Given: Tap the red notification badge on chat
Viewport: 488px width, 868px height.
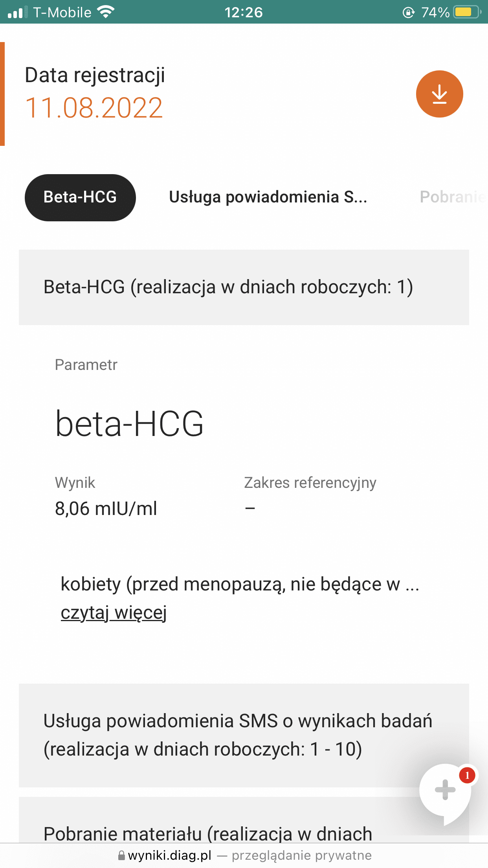Looking at the screenshot, I should click(x=467, y=775).
